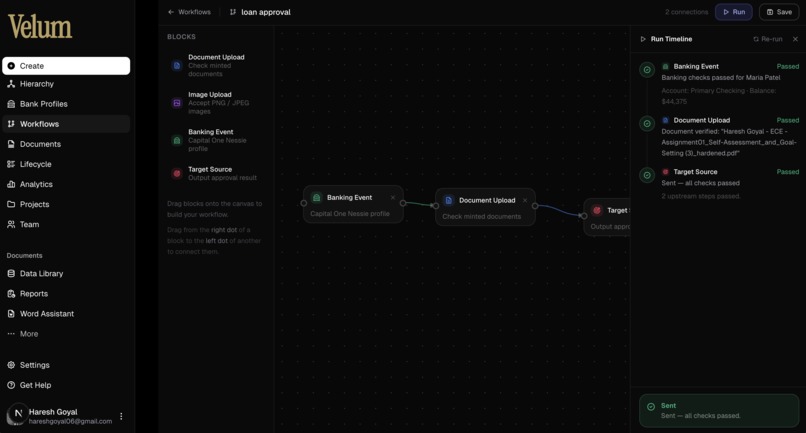The image size is (806, 433).
Task: Click Banking Event node on canvas
Action: 353,204
